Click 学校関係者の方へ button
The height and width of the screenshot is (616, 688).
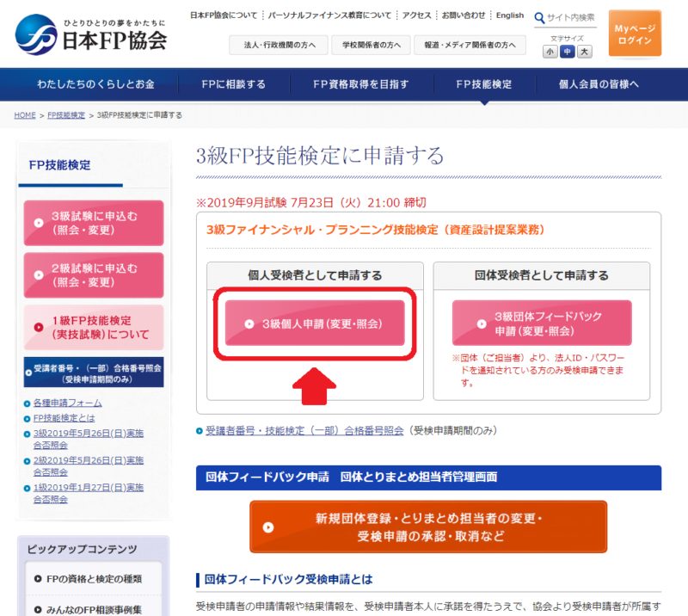click(x=372, y=45)
